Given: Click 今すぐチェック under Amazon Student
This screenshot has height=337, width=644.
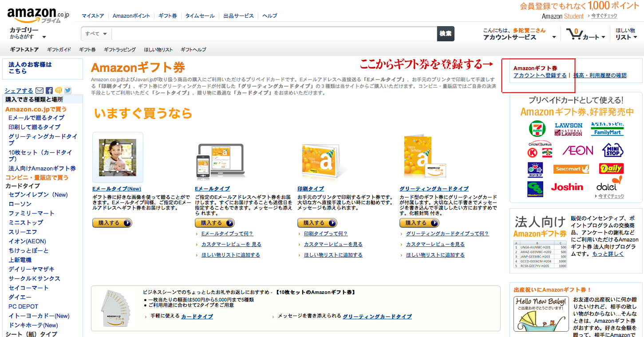Looking at the screenshot, I should [x=604, y=16].
